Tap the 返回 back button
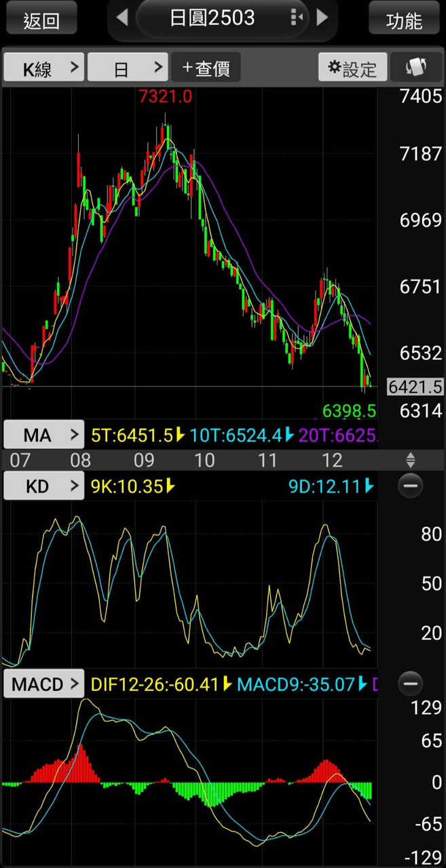The image size is (446, 868). (x=41, y=18)
